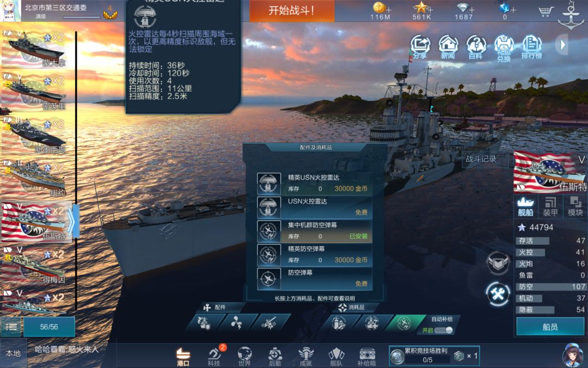Screen dimensions: 588x368
Task: Click the 开始战斗 start battle button
Action: (x=292, y=10)
